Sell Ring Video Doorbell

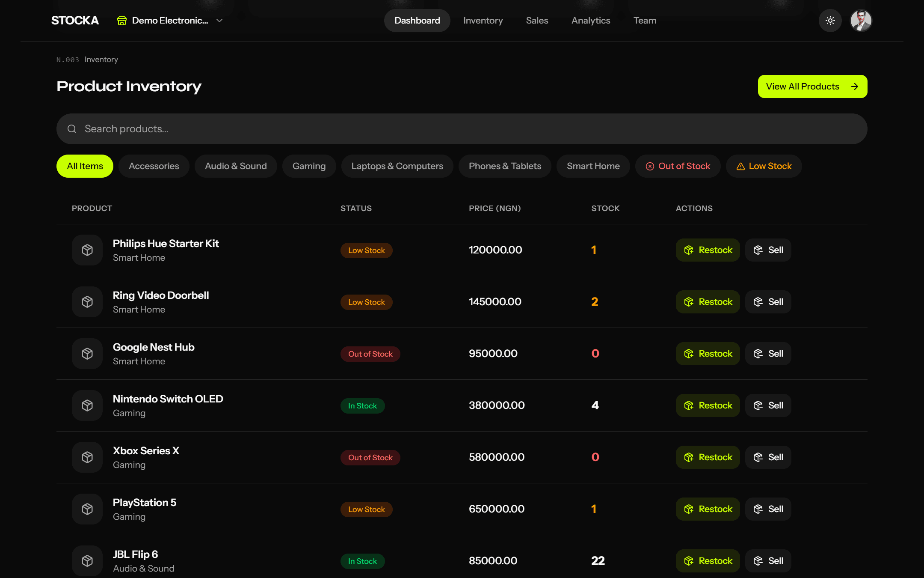768,302
